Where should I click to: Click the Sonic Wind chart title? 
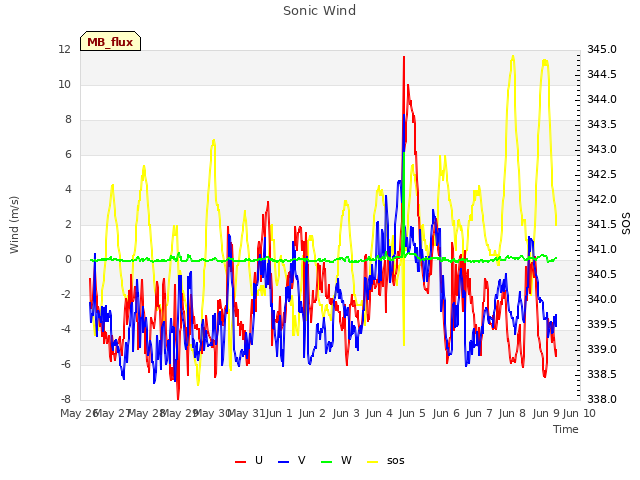(x=320, y=11)
